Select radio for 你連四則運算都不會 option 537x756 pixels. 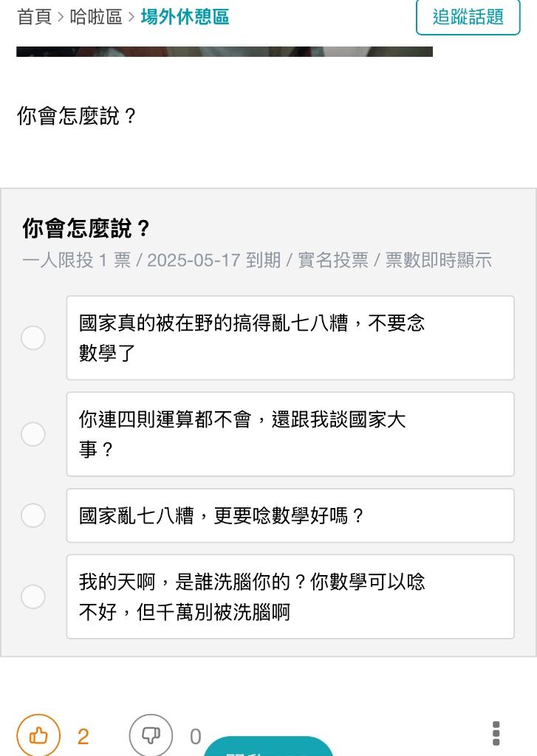coord(33,434)
